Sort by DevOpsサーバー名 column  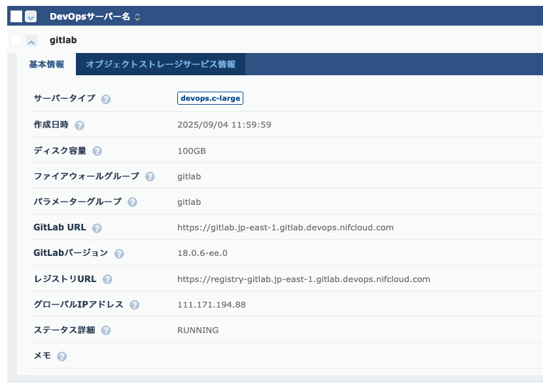tap(137, 17)
